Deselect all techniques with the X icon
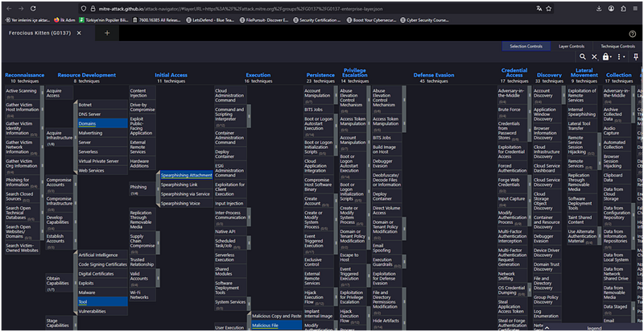The width and height of the screenshot is (644, 332). [594, 56]
